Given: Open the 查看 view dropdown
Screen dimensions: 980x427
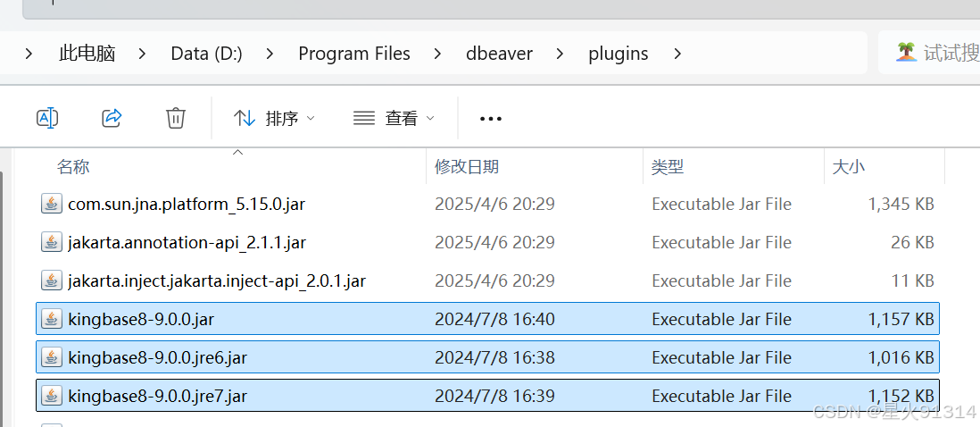Looking at the screenshot, I should 394,118.
